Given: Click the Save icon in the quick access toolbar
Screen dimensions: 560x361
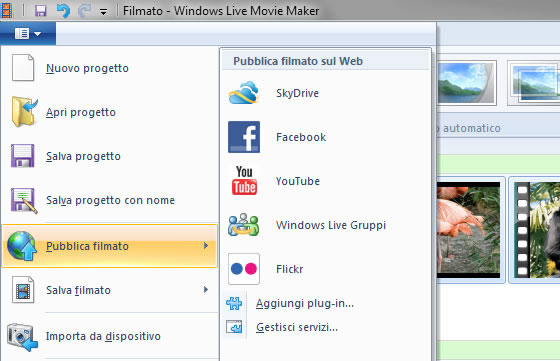Looking at the screenshot, I should [40, 11].
